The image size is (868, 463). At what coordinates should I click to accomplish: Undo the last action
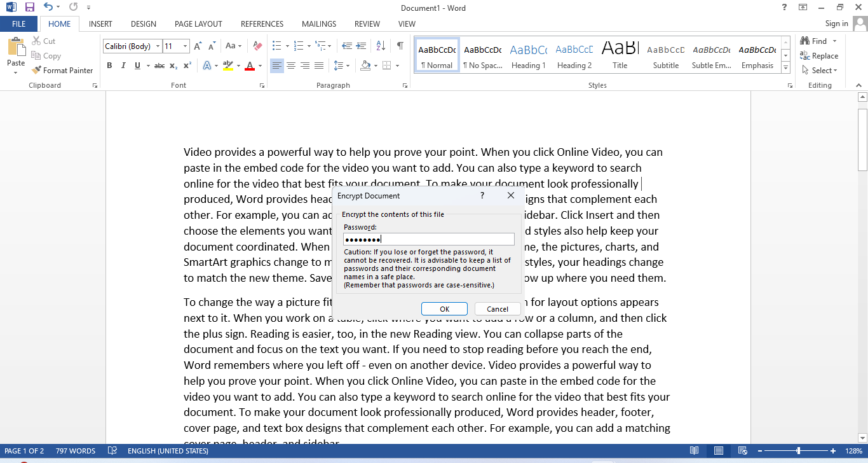48,8
